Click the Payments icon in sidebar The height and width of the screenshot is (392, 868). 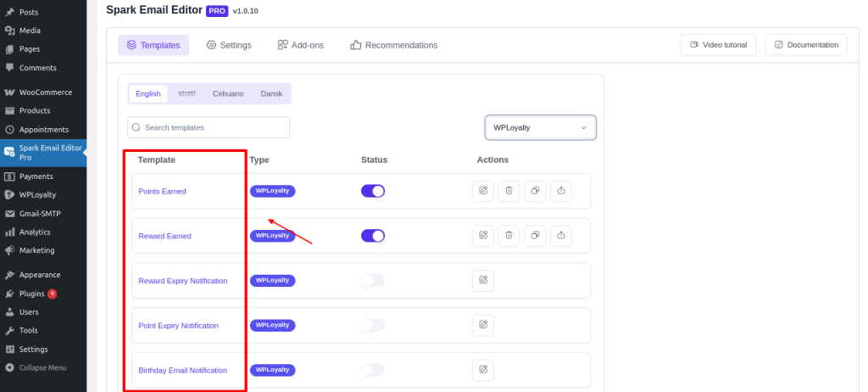point(9,176)
